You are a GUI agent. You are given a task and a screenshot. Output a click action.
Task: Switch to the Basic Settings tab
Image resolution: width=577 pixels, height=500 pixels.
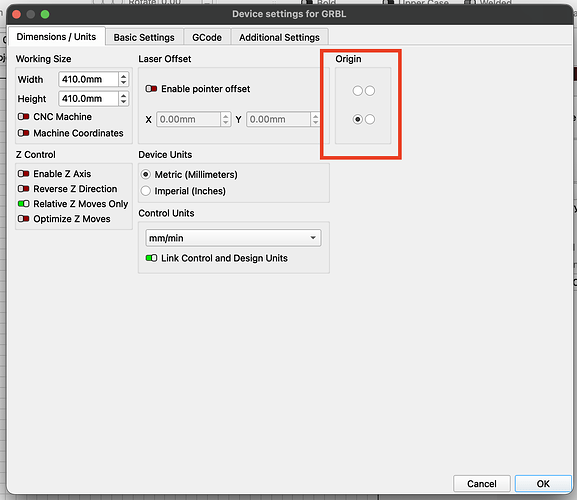coord(144,38)
